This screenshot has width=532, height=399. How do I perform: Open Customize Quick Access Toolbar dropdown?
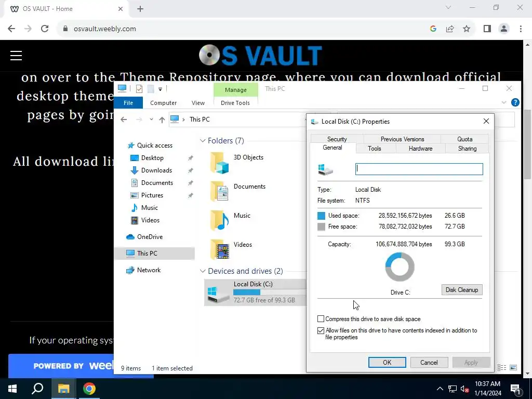160,89
